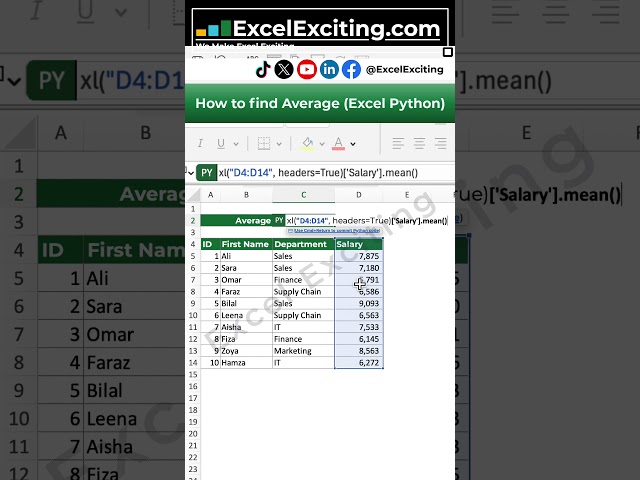
Task: Select the salary cell 9,093
Action: tap(359, 303)
